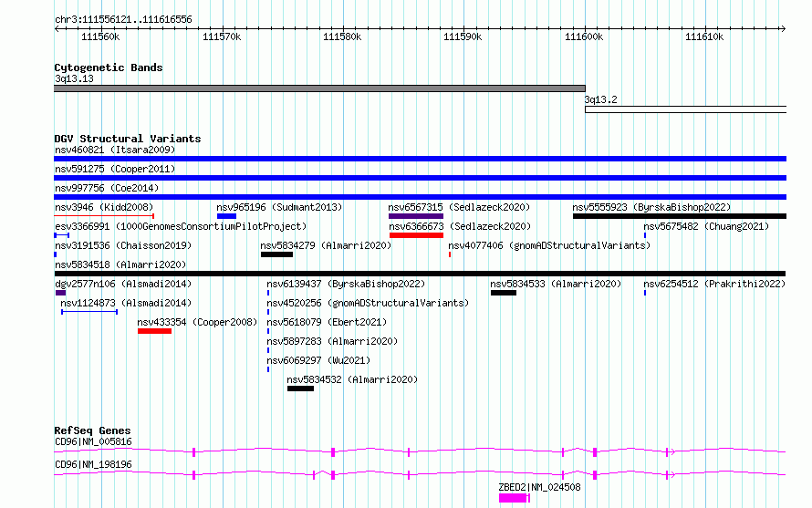Select the red nsv433354 (Cooper2008) bar
812x508 pixels.
point(154,331)
